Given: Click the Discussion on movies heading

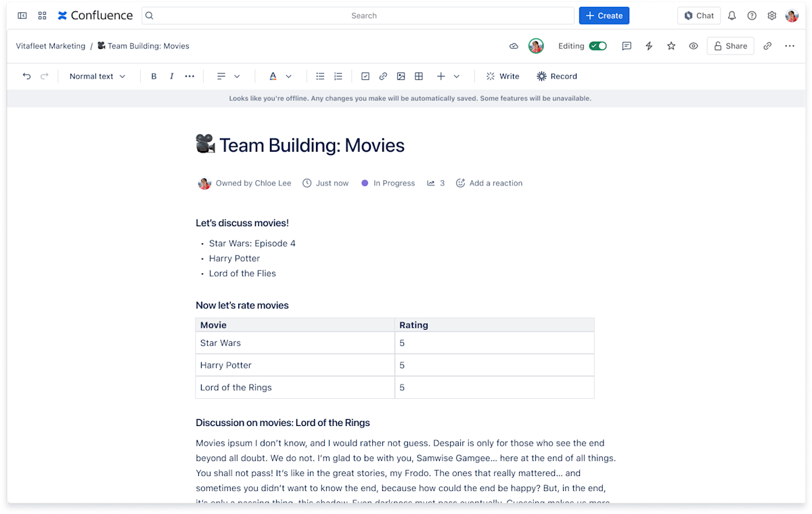Looking at the screenshot, I should click(283, 423).
